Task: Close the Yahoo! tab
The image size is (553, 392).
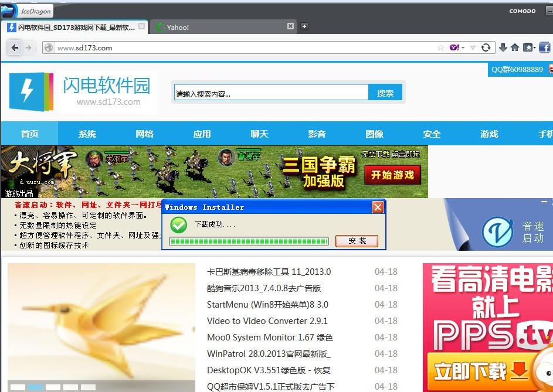Action: (291, 26)
